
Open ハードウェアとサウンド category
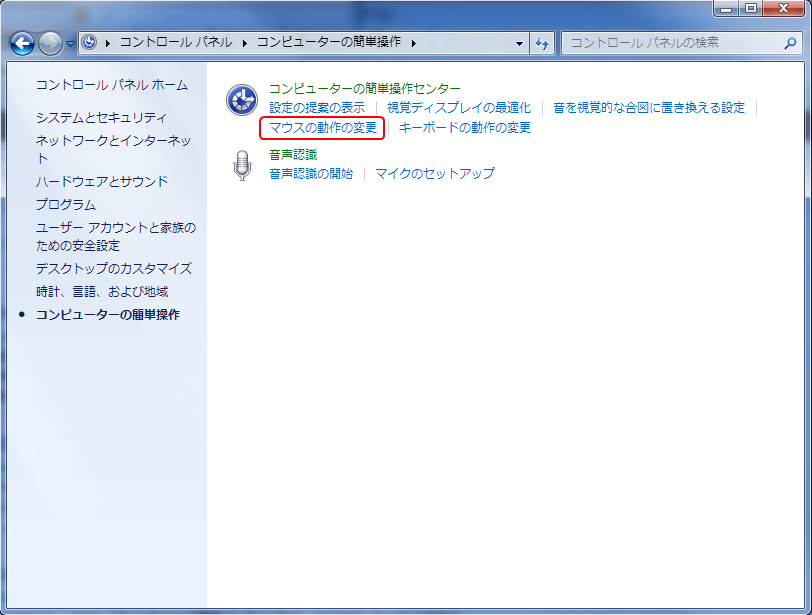tap(102, 181)
